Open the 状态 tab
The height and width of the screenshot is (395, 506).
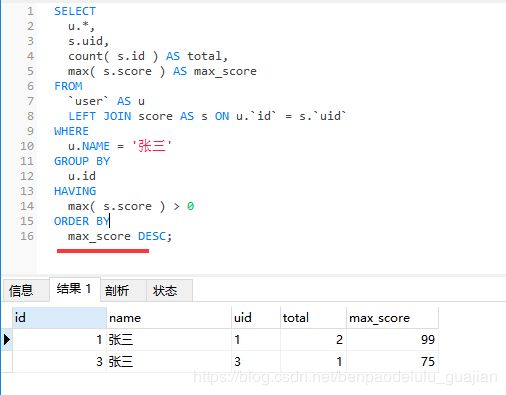tap(169, 291)
